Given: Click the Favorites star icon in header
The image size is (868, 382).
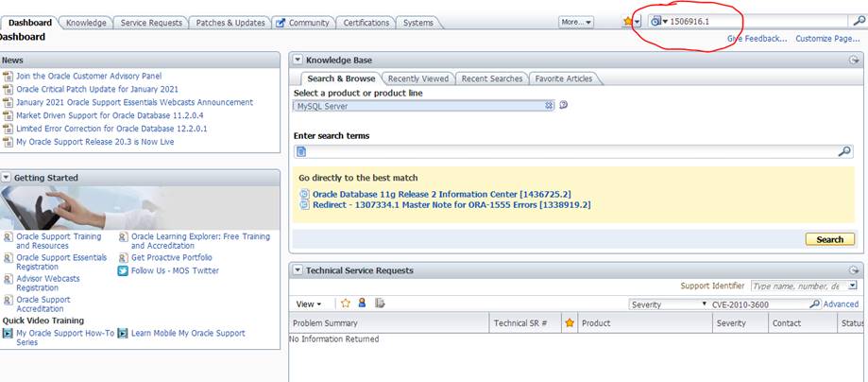Looking at the screenshot, I should pyautogui.click(x=627, y=22).
